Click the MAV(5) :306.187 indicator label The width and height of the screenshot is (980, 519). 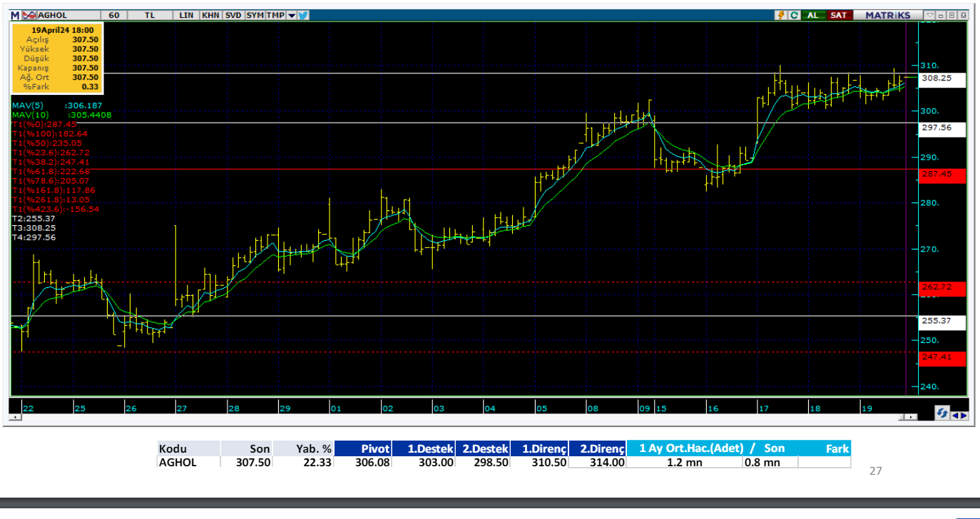pos(58,105)
